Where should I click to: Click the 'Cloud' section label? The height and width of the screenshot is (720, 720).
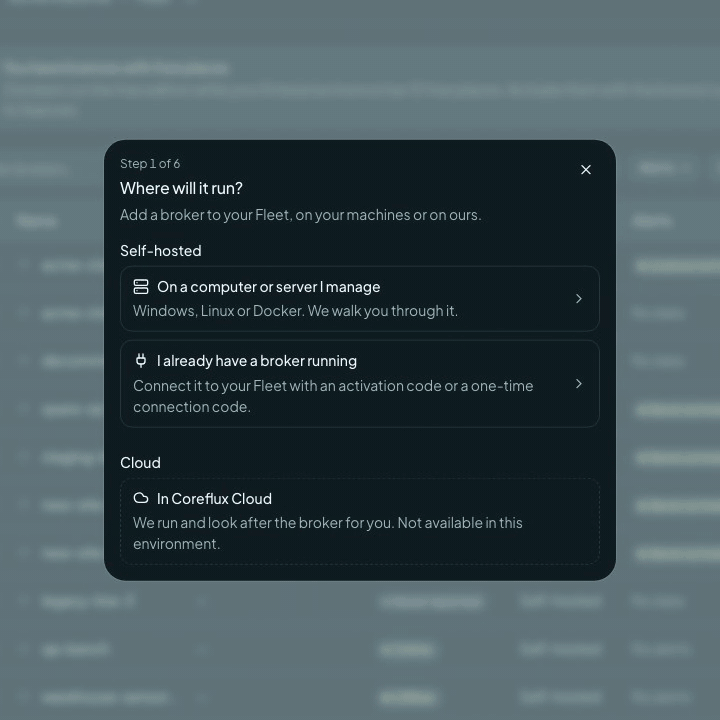click(x=141, y=462)
